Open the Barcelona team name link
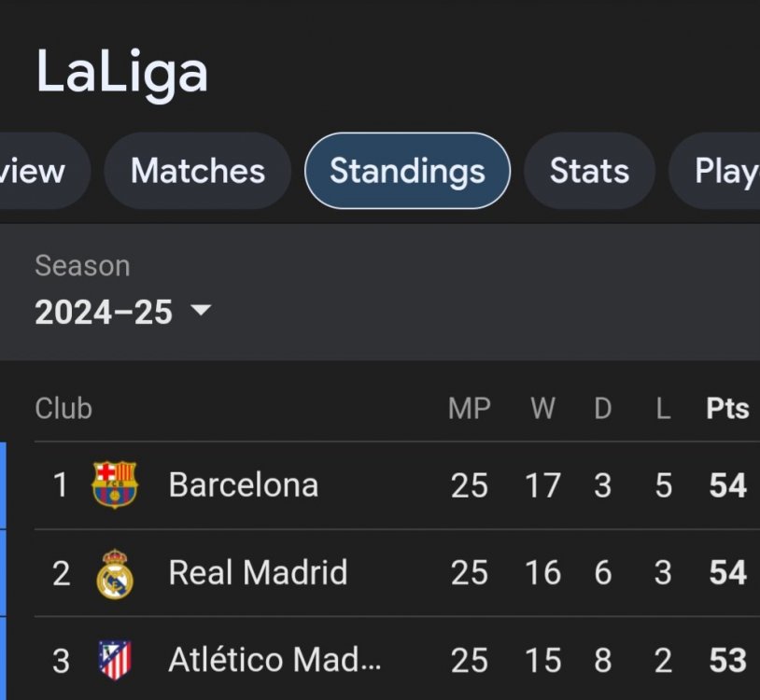This screenshot has width=760, height=700. point(243,485)
